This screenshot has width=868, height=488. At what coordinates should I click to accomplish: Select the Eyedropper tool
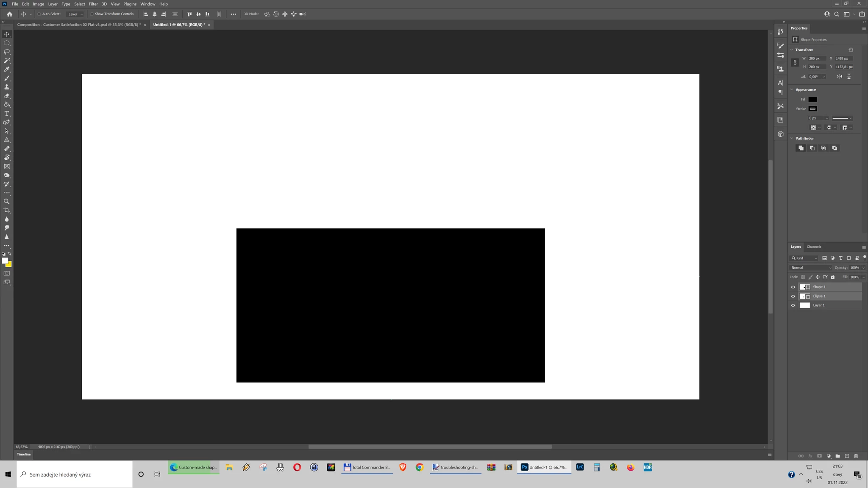point(7,69)
